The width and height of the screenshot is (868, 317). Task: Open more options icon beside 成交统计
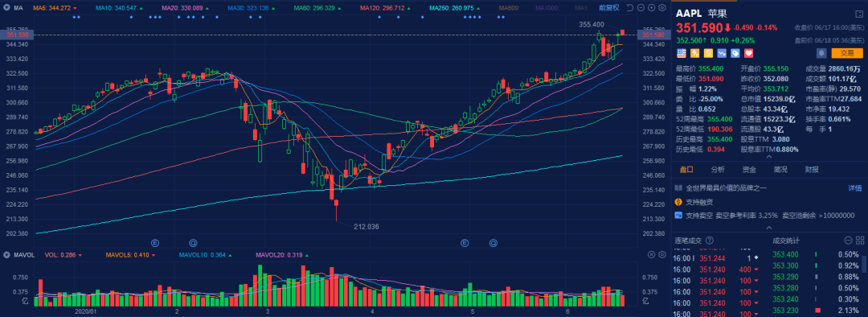(848, 241)
